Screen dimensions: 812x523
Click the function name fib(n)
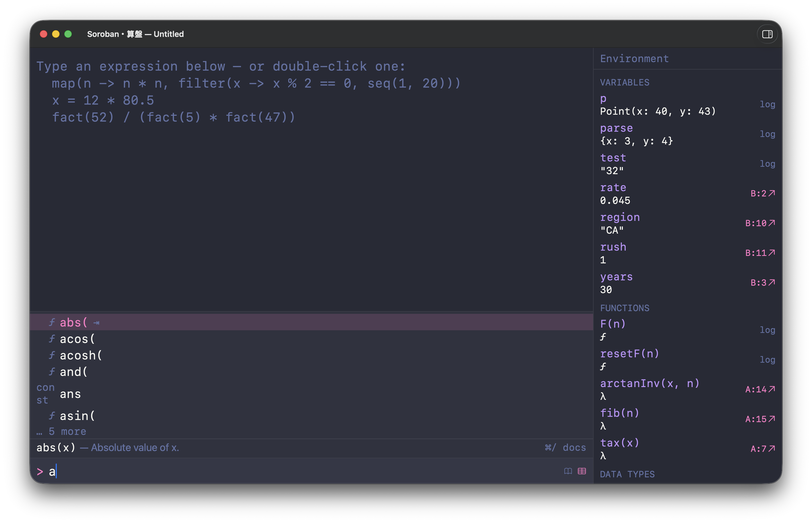click(619, 413)
